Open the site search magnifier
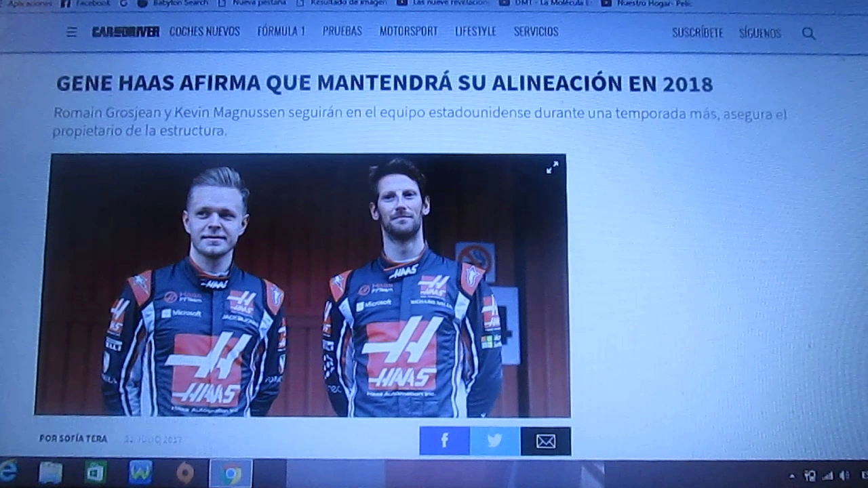This screenshot has height=488, width=868. click(x=808, y=33)
